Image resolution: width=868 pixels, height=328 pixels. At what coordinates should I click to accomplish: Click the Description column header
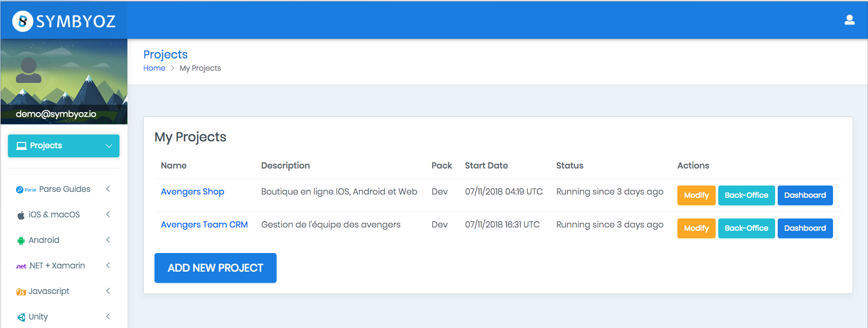[x=286, y=165]
